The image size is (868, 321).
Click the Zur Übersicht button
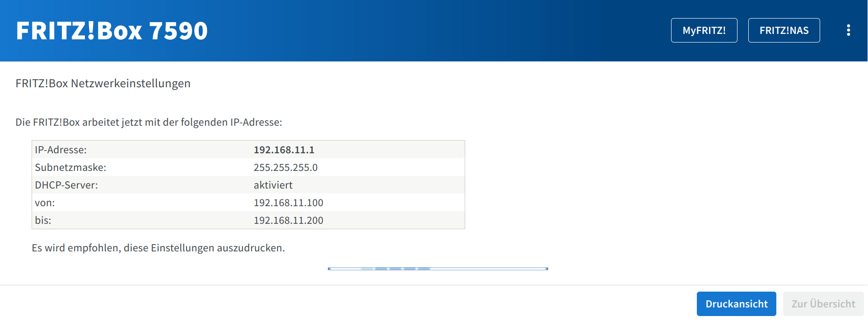[x=823, y=304]
